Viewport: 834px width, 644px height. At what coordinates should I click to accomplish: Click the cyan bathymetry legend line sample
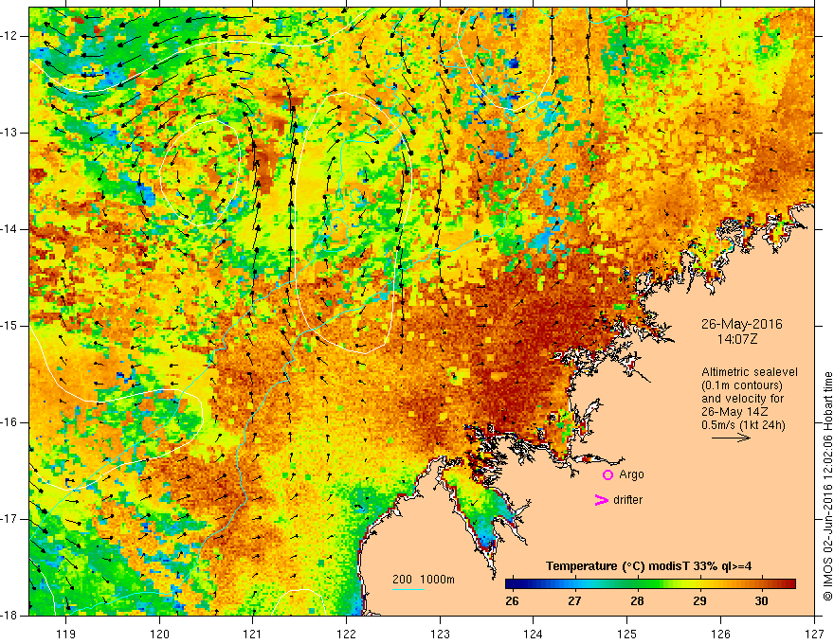[408, 589]
